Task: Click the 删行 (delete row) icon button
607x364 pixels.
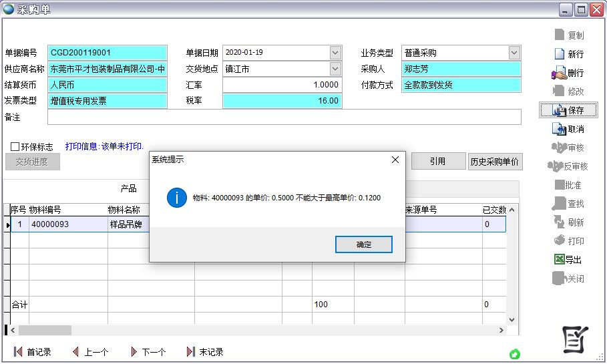Action: point(568,73)
